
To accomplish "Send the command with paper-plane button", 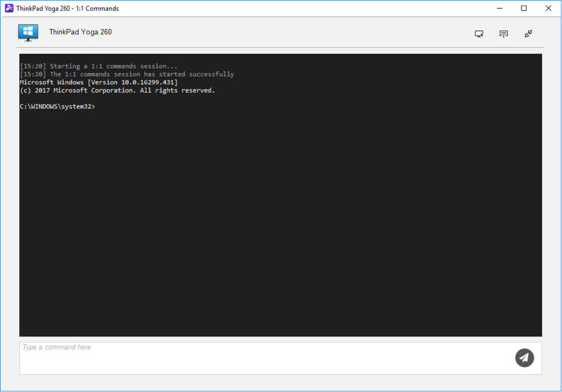I will (524, 357).
